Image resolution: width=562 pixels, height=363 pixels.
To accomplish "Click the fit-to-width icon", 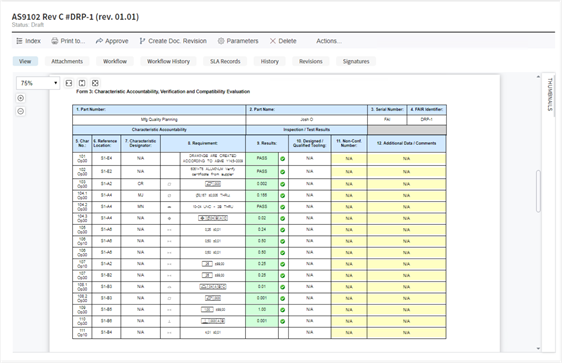I will [x=69, y=83].
